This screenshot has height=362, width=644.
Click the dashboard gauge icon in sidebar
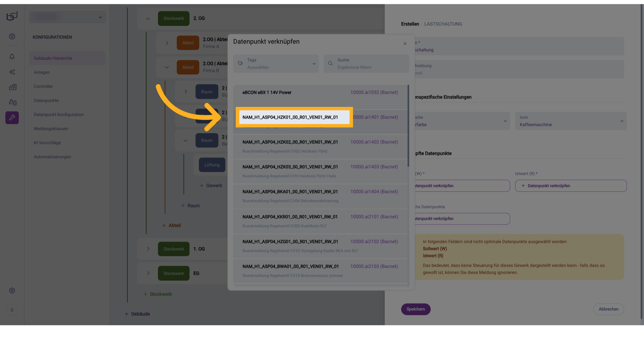(12, 37)
